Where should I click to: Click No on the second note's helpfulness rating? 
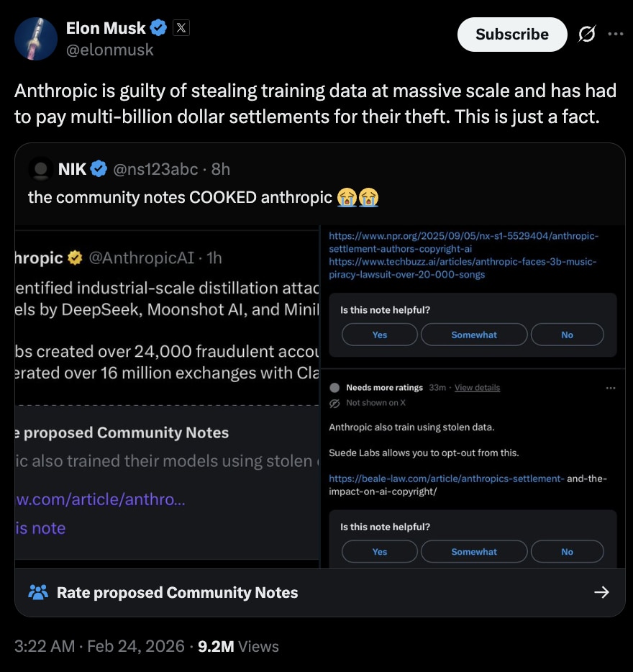[x=567, y=551]
